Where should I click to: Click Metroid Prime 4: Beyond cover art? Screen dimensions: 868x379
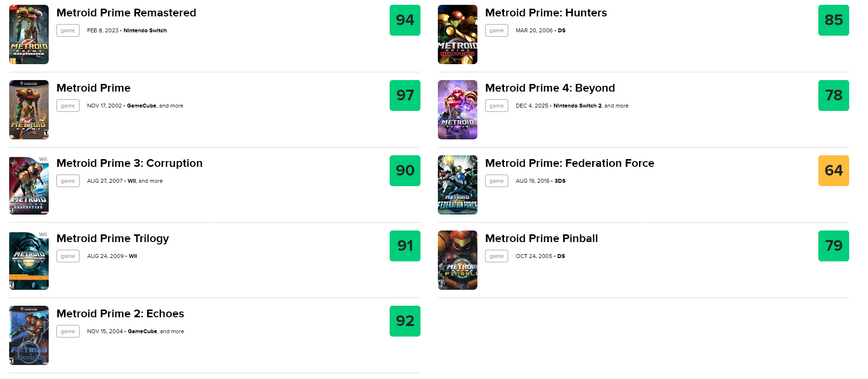click(x=457, y=110)
